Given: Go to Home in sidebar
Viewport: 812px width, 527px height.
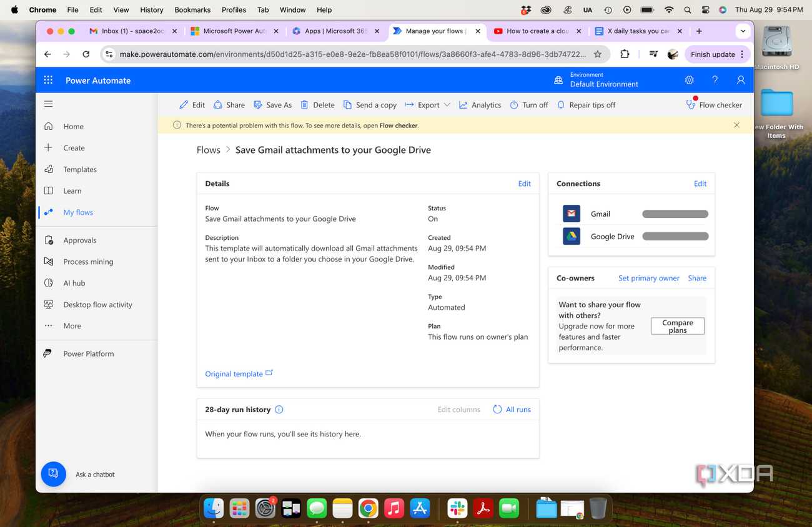Looking at the screenshot, I should (x=73, y=126).
